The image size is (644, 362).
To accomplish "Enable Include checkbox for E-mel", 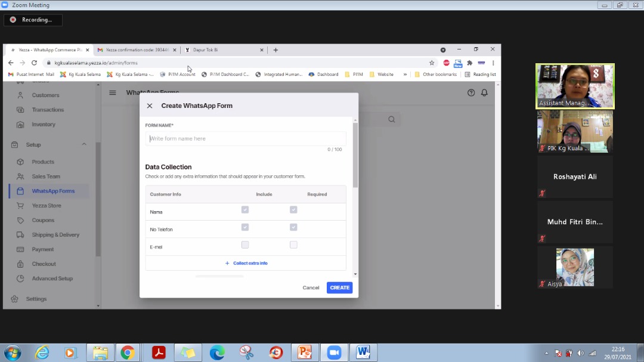I will click(245, 245).
